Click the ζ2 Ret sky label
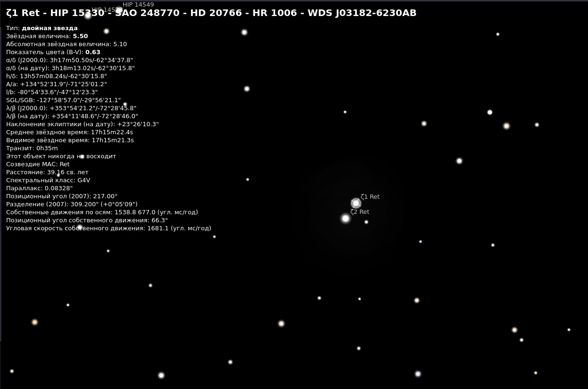Screen dimensions: 588x389 point(360,212)
